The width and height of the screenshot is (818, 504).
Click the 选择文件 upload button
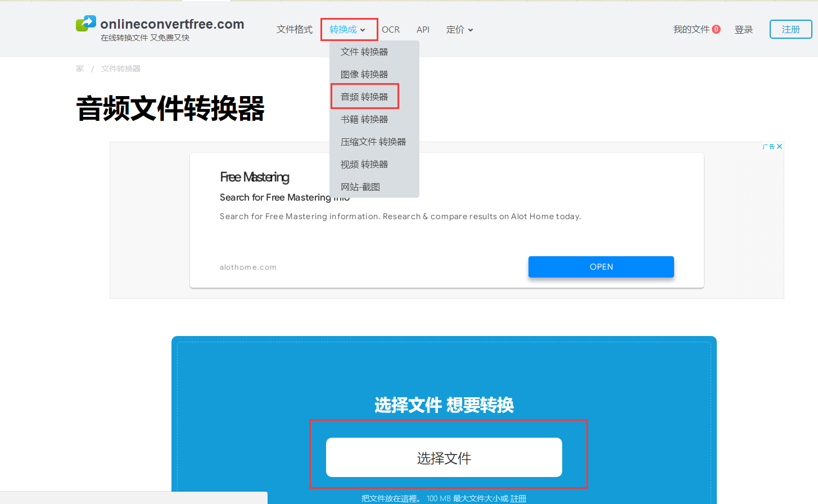444,457
